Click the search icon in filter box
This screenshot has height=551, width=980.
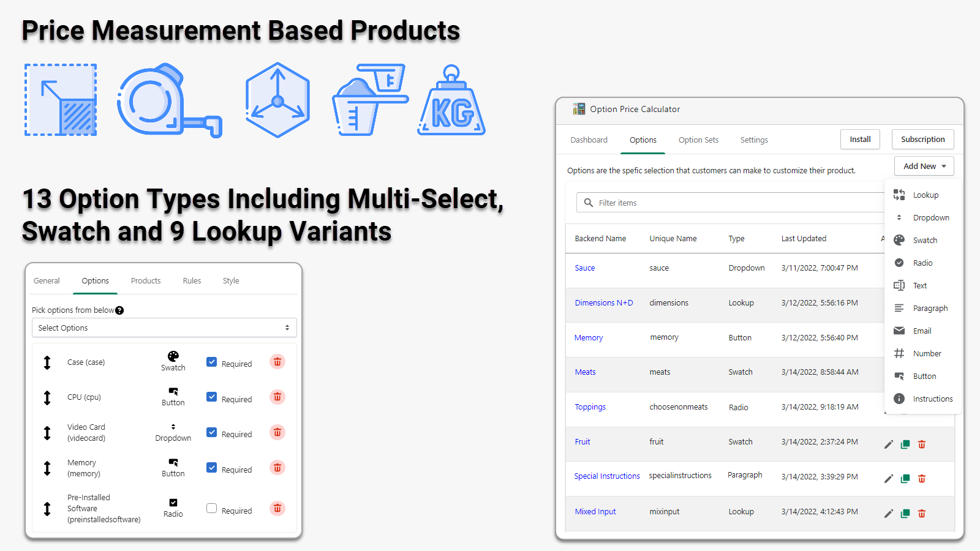(x=589, y=203)
